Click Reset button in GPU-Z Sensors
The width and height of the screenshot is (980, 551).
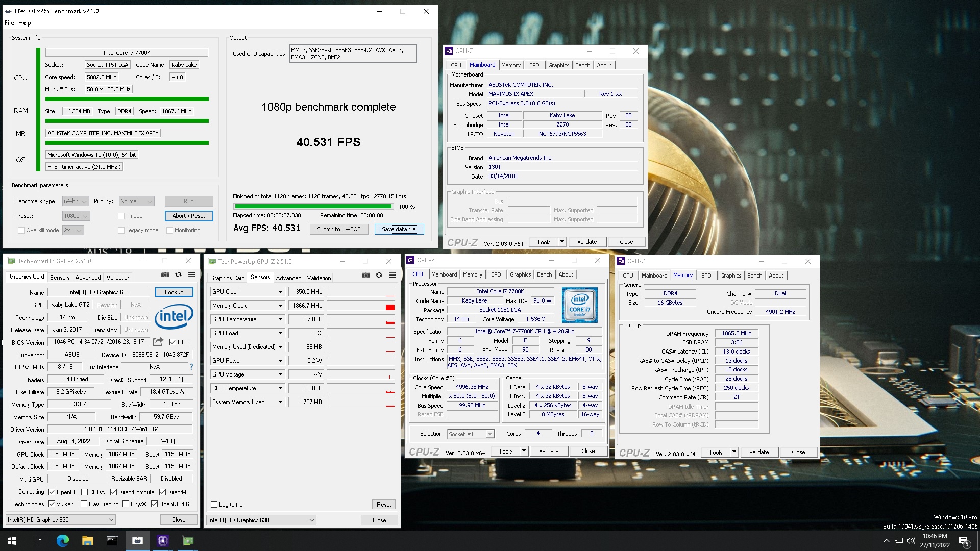(x=384, y=505)
